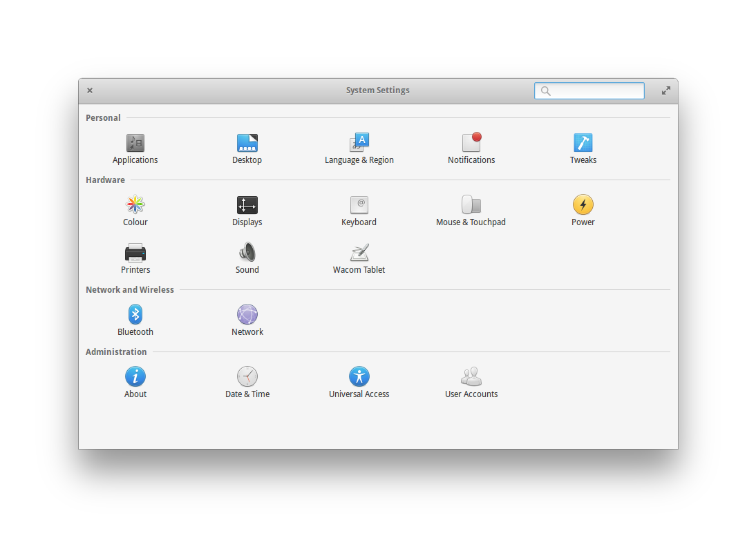The width and height of the screenshot is (756, 549).
Task: Open the Keyboard settings icon
Action: [359, 205]
